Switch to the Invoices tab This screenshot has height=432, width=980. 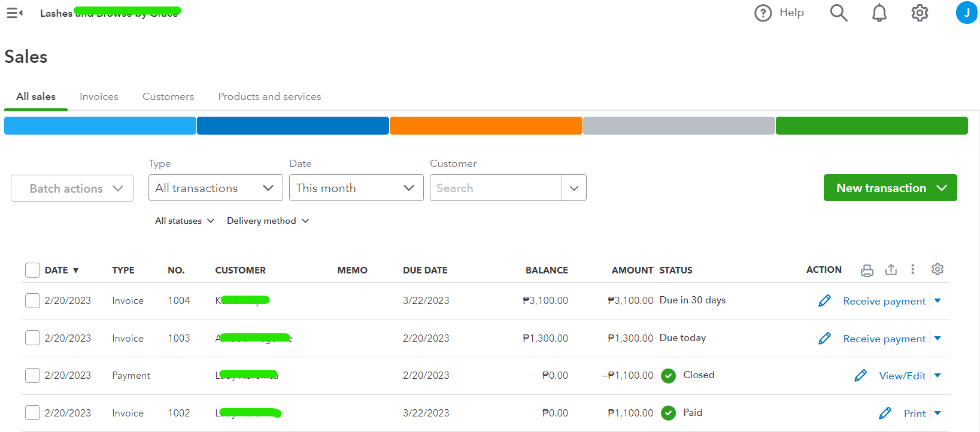coord(99,96)
